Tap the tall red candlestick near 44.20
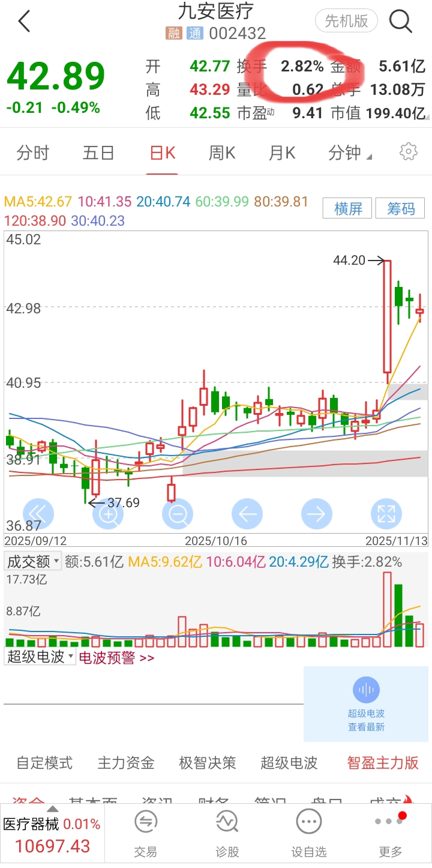This screenshot has height=868, width=432. (388, 317)
